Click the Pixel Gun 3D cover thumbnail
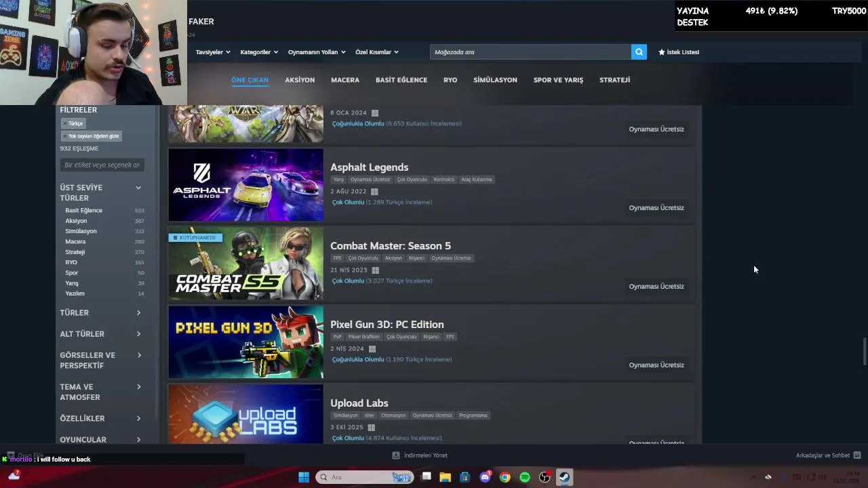The height and width of the screenshot is (488, 868). click(246, 342)
